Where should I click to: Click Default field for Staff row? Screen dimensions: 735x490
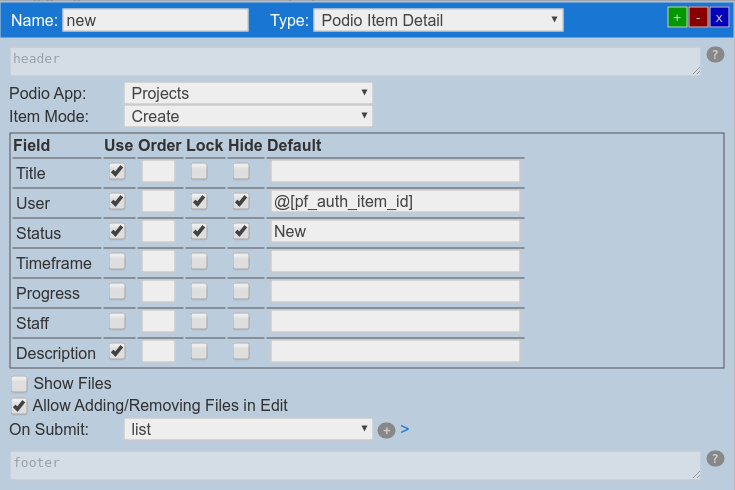[x=395, y=321]
